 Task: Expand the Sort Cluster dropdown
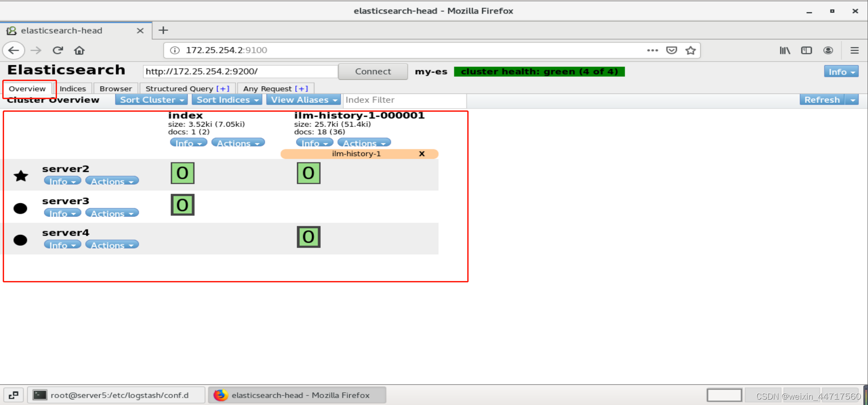point(151,100)
